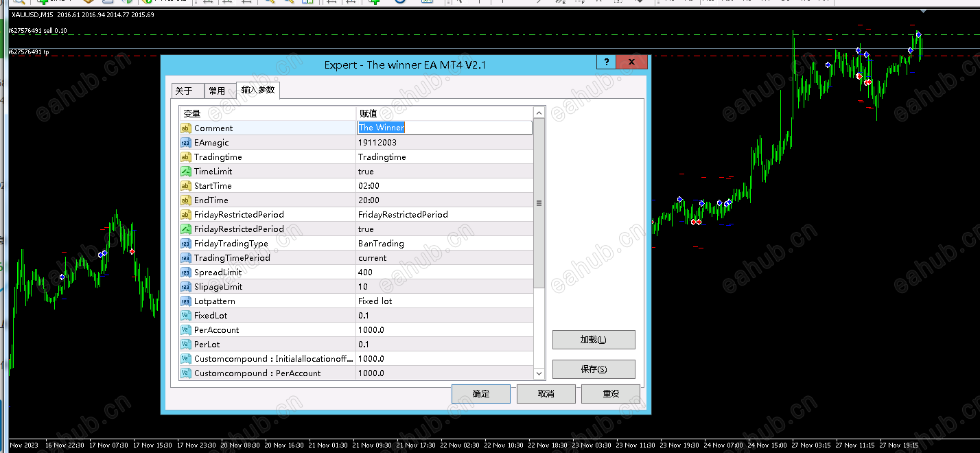980x453 pixels.
Task: Edit the PerLot value 0.1
Action: coord(444,345)
